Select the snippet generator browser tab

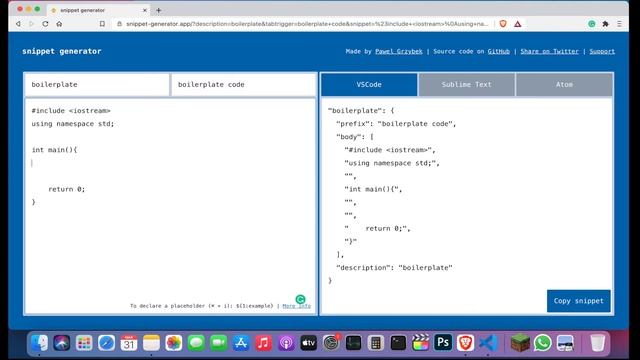coord(98,10)
